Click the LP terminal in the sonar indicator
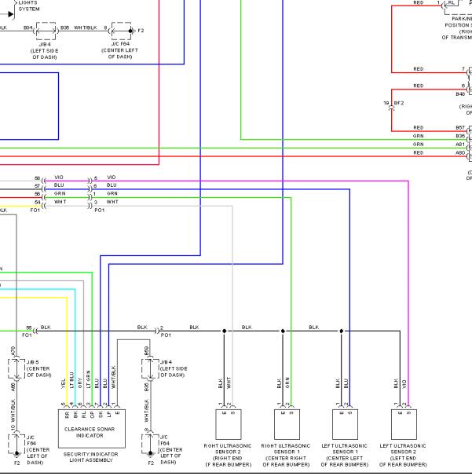 [x=109, y=415]
